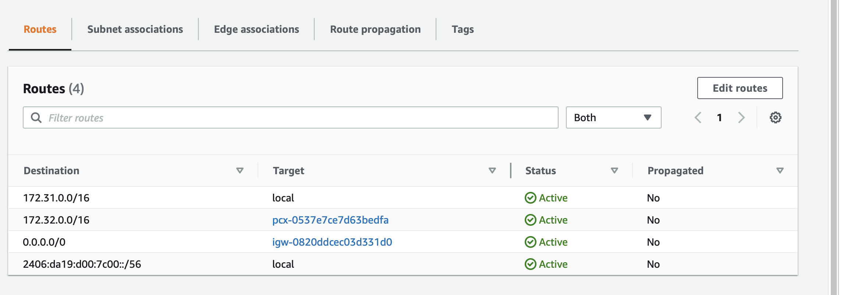Click the search magnifier in Filter routes
The height and width of the screenshot is (295, 868).
point(36,117)
